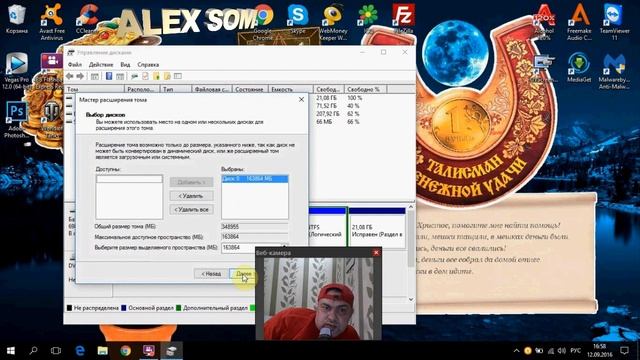Open Task View from the taskbar
640x360 pixels.
point(56,350)
